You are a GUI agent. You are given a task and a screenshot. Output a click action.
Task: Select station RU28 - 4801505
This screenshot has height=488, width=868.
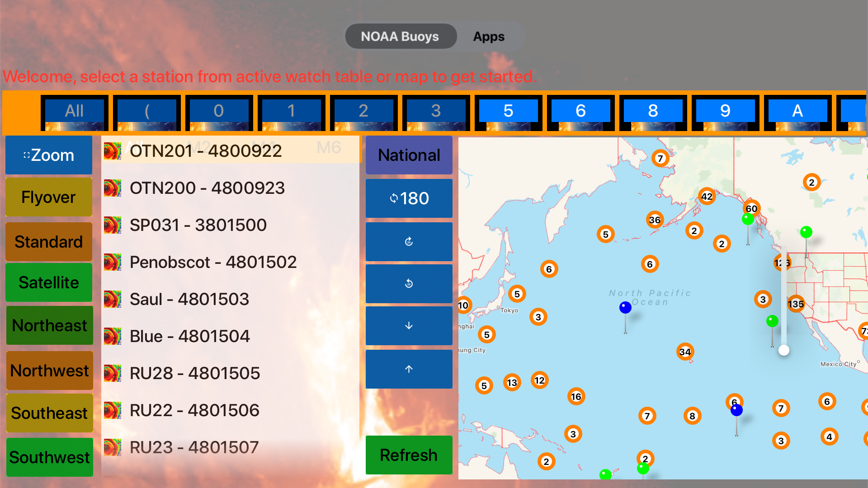231,373
